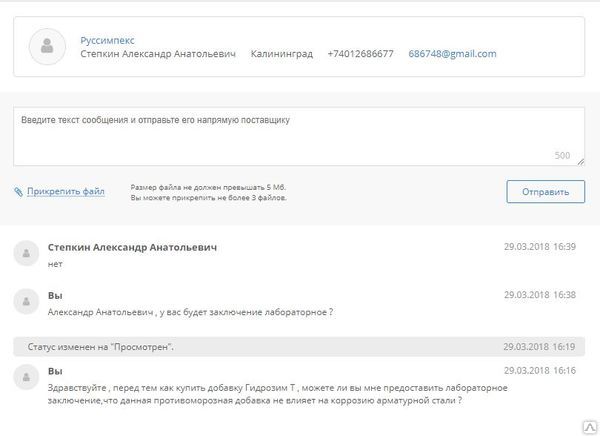Click bold sender name Степкин Александр Анатольевич
The height and width of the screenshot is (436, 600).
(x=132, y=247)
